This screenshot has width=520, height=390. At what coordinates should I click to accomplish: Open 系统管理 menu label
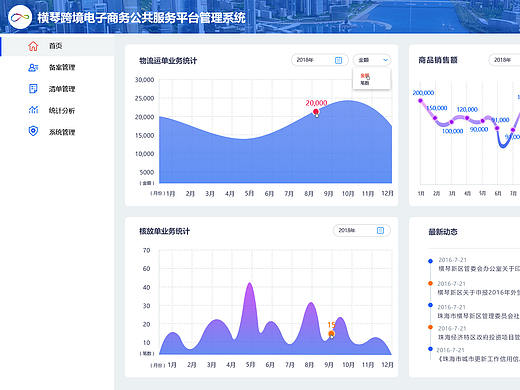point(62,132)
